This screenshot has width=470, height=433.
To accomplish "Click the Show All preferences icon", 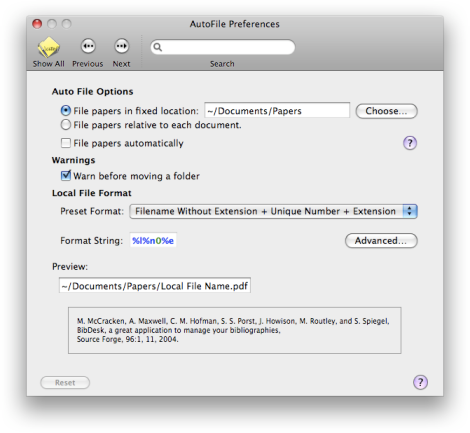I will (x=49, y=48).
